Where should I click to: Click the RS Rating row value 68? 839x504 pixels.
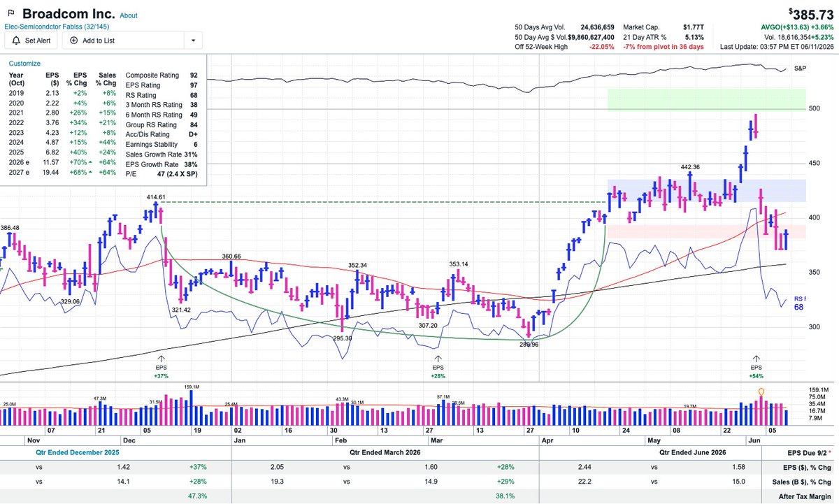pyautogui.click(x=193, y=94)
